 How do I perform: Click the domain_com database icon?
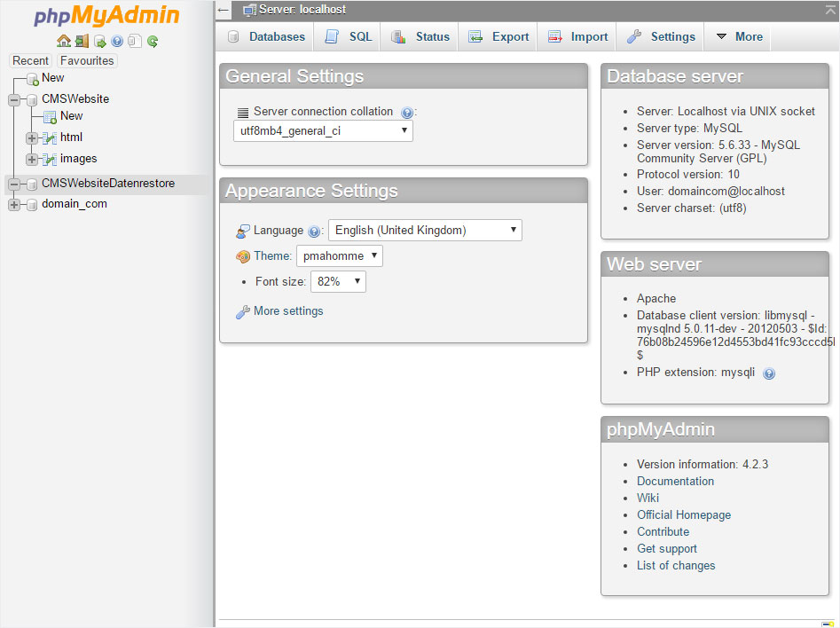point(32,205)
